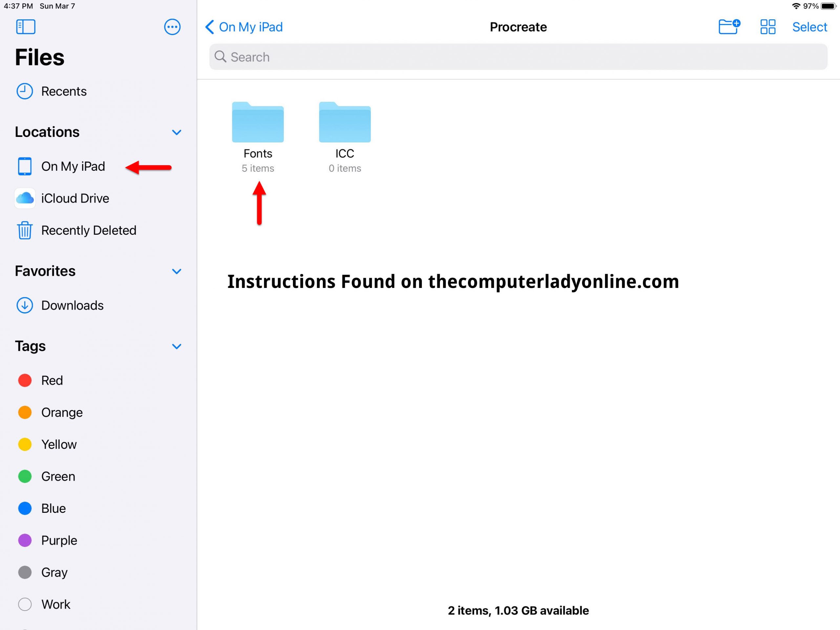The image size is (840, 630).
Task: Open iCloud Drive location
Action: coord(75,199)
